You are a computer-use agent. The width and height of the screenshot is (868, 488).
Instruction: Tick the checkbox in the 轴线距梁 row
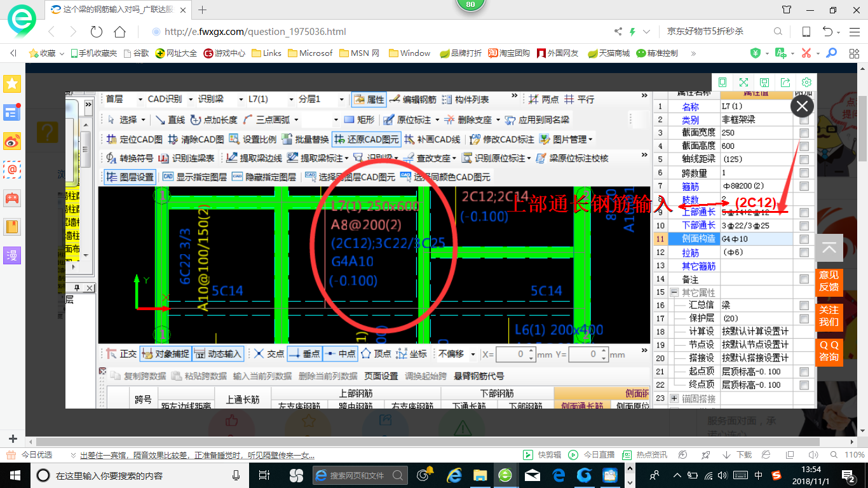click(804, 159)
